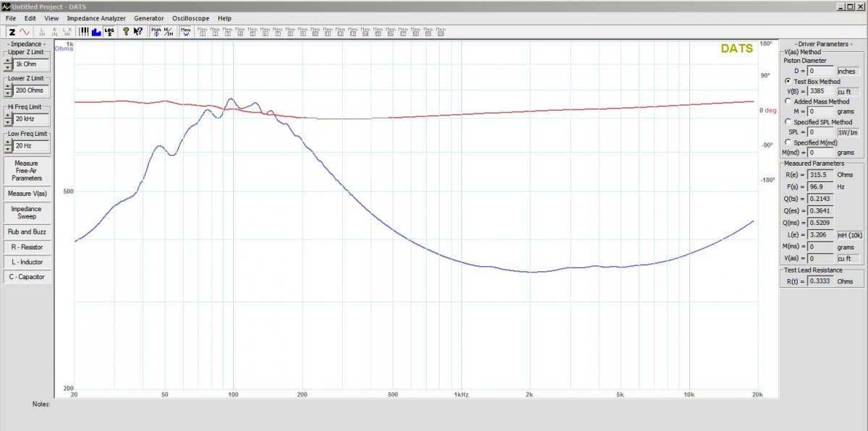
Task: Raise Hi Freq Limit with up arrow
Action: [8, 115]
